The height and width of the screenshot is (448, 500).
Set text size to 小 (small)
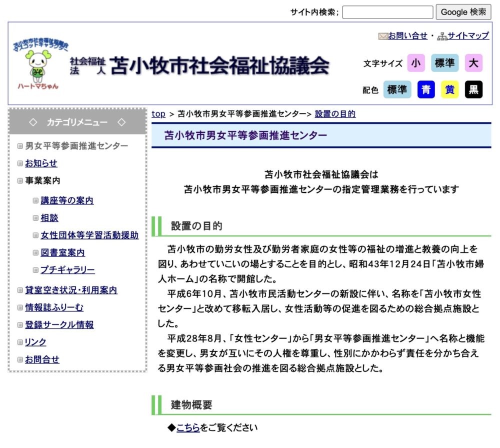click(x=416, y=63)
